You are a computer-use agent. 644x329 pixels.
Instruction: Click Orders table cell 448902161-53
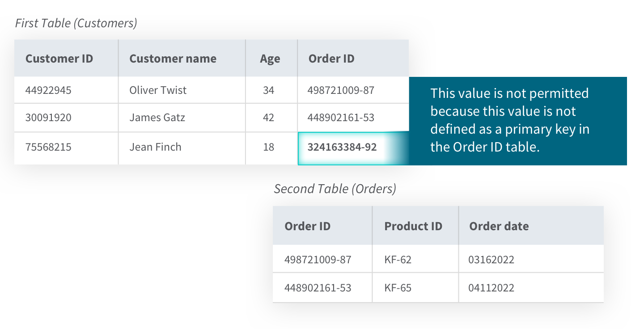[x=322, y=287]
